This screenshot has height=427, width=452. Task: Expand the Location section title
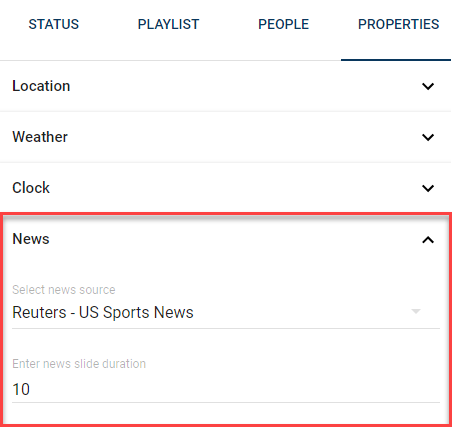[x=41, y=86]
